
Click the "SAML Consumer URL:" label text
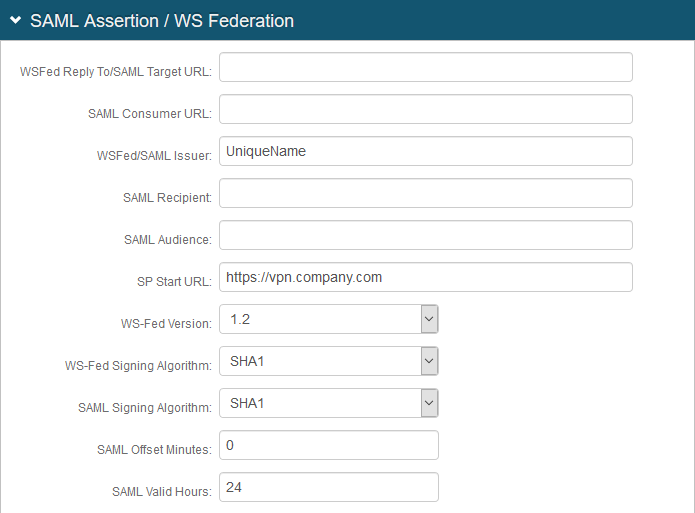coord(149,114)
